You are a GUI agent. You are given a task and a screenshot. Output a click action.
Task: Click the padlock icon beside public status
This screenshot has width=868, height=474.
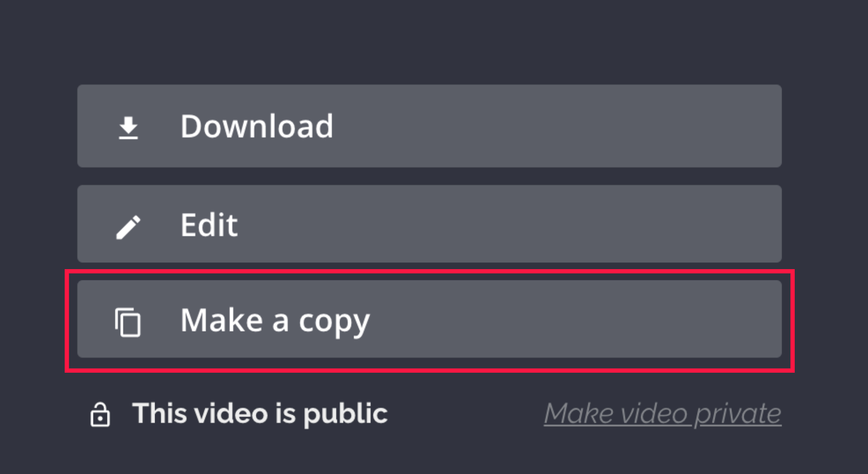(x=100, y=414)
